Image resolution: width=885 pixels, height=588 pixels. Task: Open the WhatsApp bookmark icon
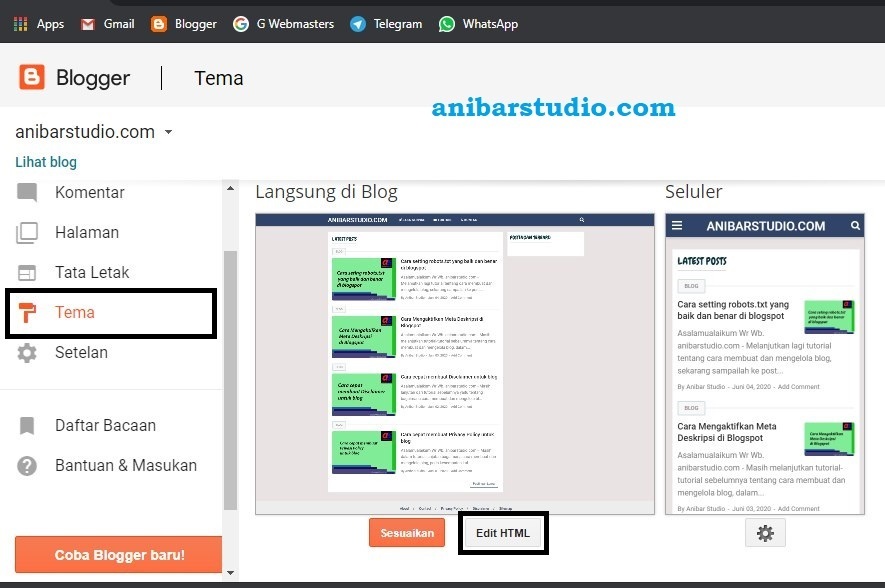click(446, 24)
